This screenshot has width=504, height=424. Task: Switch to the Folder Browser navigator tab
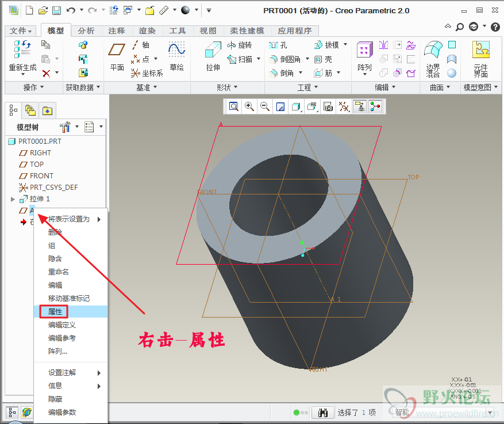[x=30, y=110]
